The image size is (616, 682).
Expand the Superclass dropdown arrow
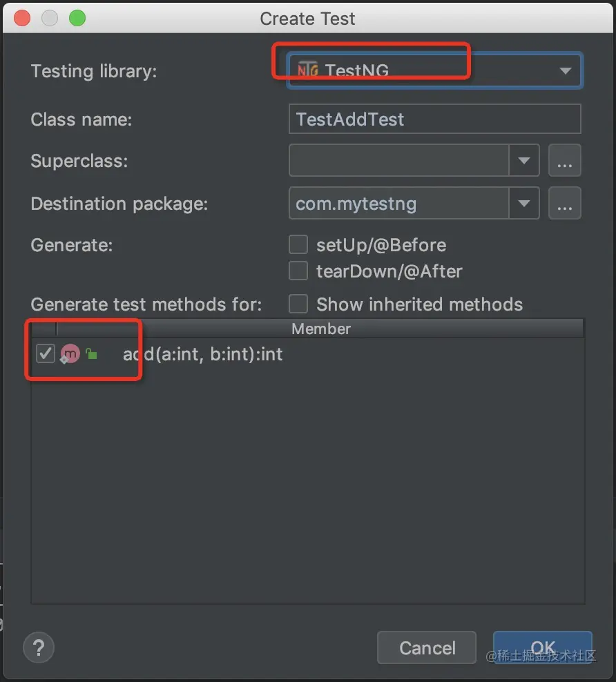[x=524, y=162]
